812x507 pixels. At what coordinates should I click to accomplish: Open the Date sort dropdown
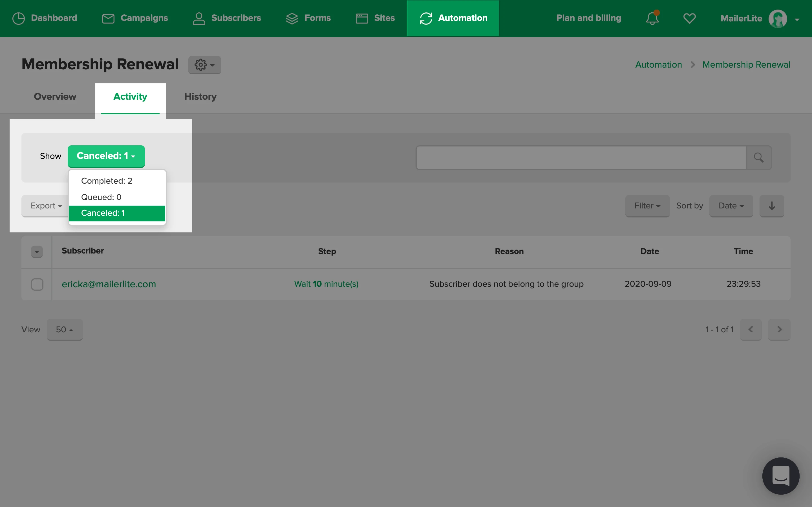(x=731, y=206)
